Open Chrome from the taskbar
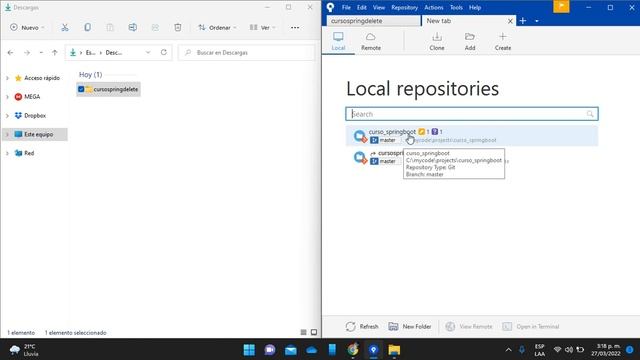Image resolution: width=640 pixels, height=360 pixels. [x=353, y=350]
